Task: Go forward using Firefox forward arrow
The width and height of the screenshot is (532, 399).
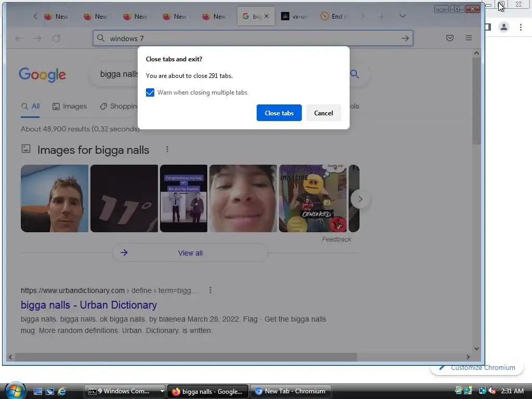Action: (x=37, y=38)
